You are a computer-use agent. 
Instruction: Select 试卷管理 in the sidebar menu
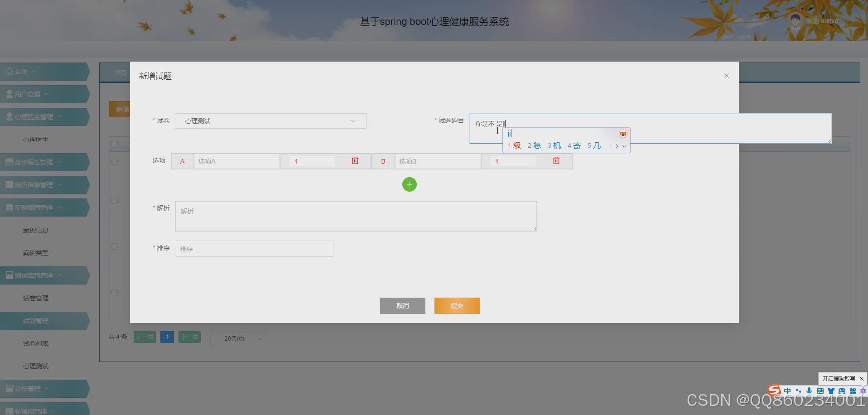(x=36, y=298)
